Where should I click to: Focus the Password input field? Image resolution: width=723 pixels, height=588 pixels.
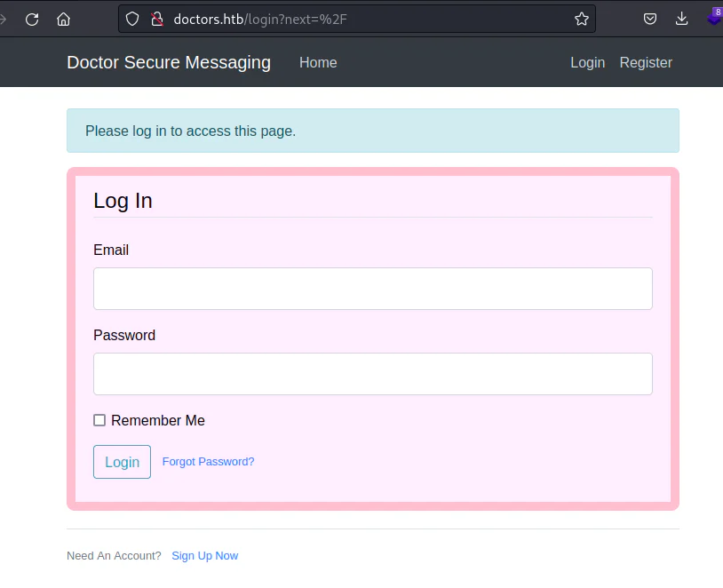coord(372,374)
